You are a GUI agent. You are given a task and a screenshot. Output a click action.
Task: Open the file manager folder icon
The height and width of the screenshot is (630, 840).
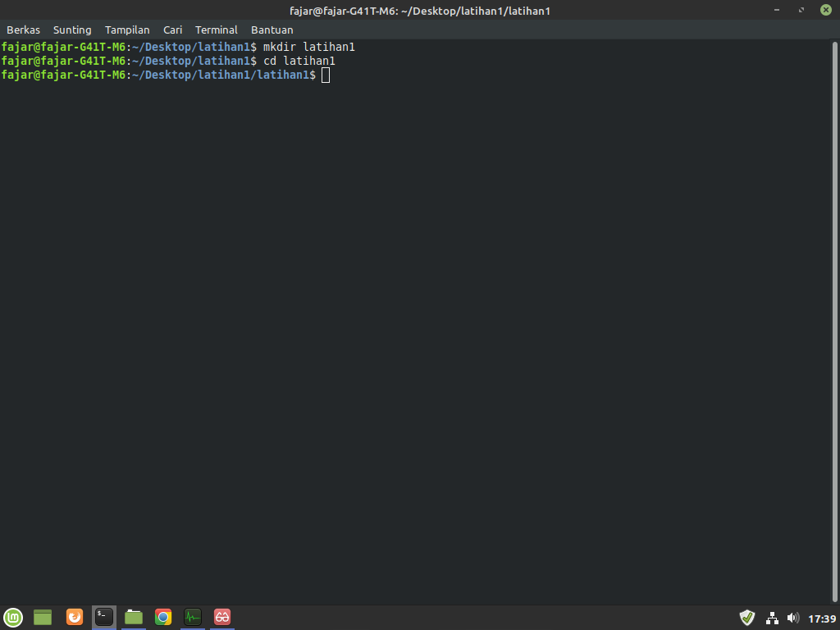(134, 617)
